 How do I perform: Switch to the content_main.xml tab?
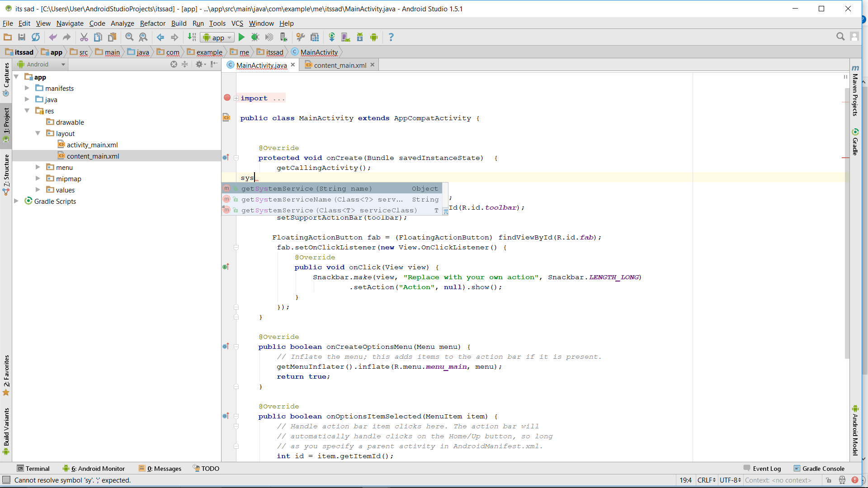pos(340,65)
